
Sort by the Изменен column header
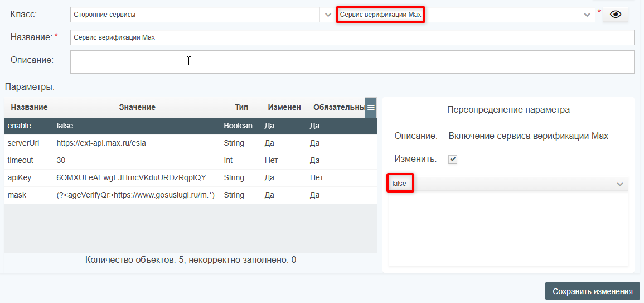point(284,107)
